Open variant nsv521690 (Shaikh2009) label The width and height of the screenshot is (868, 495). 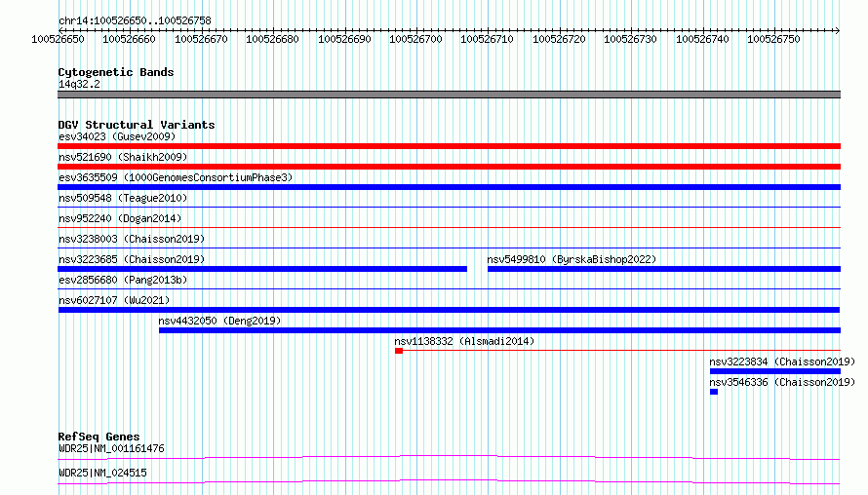[123, 157]
